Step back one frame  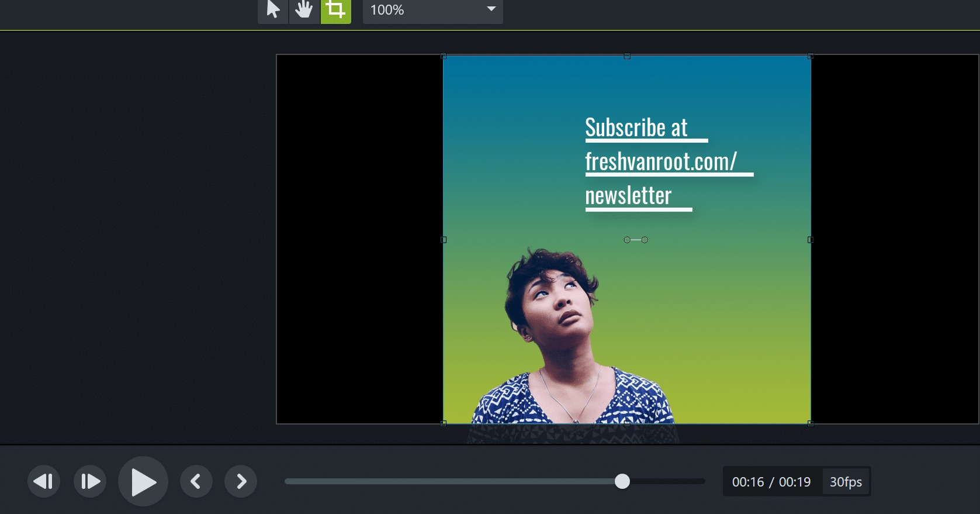point(44,481)
